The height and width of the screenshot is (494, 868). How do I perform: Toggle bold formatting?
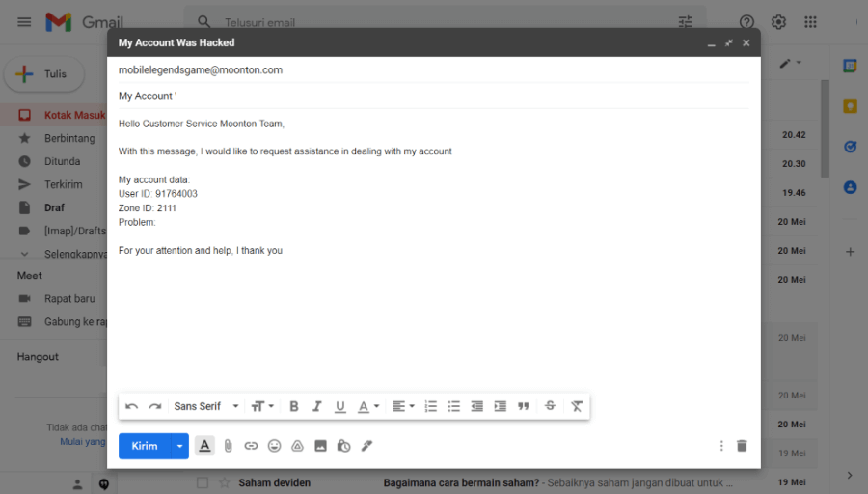pos(294,406)
